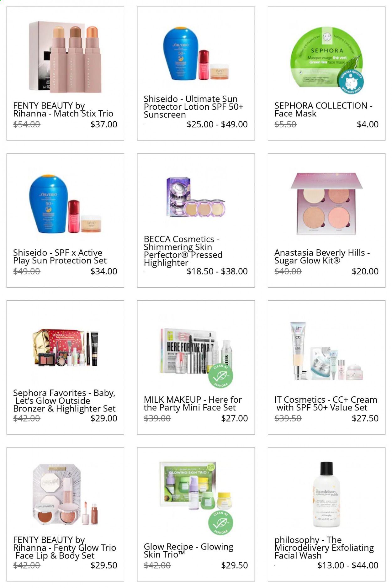Image resolution: width=392 pixels, height=588 pixels.
Task: Open the Shiseido Ultimate Sun Protector Lotion title
Action: [x=193, y=107]
